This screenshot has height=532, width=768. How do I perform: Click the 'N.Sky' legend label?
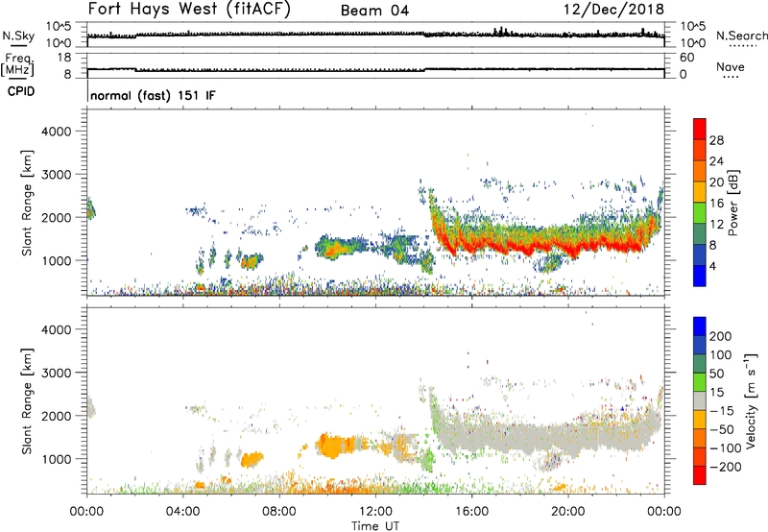click(x=18, y=36)
